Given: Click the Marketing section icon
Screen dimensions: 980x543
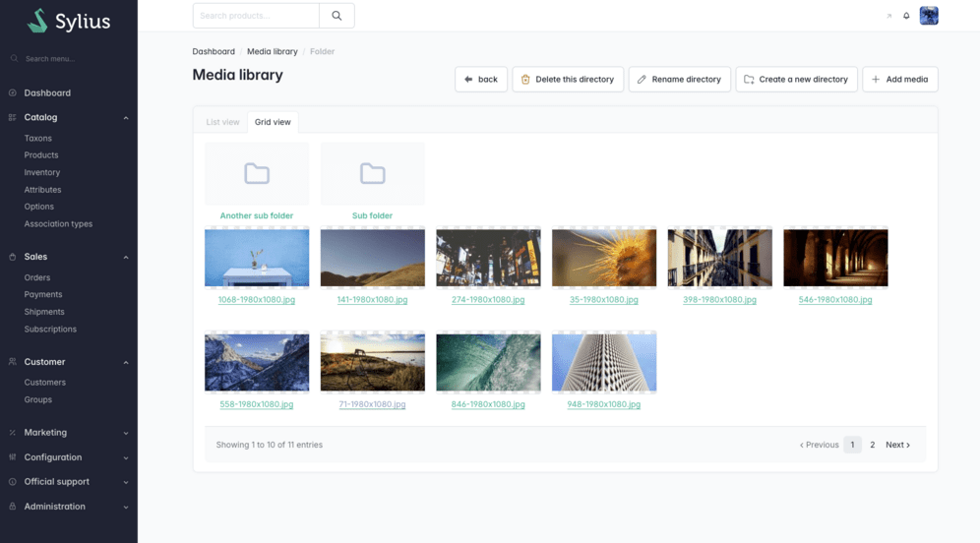Looking at the screenshot, I should (13, 433).
